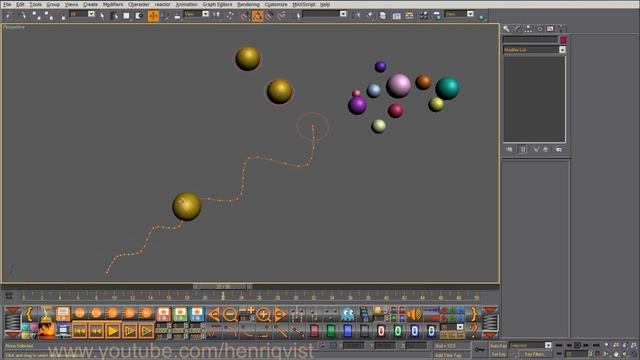Click the orange Play button in custom toolbar
Screen dimensions: 640x360
[x=113, y=331]
